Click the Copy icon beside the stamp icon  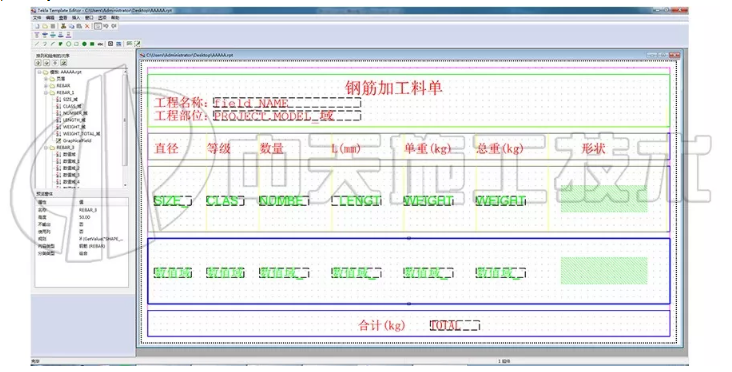coord(72,26)
